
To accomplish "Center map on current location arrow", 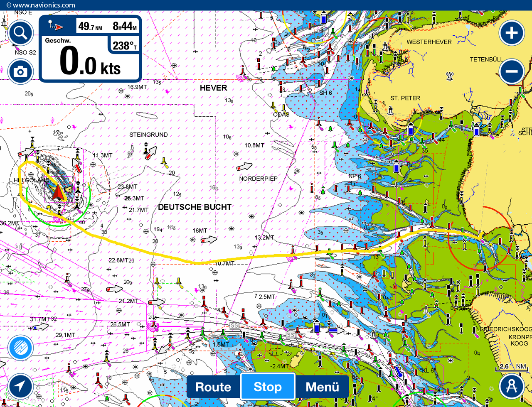I will (20, 386).
